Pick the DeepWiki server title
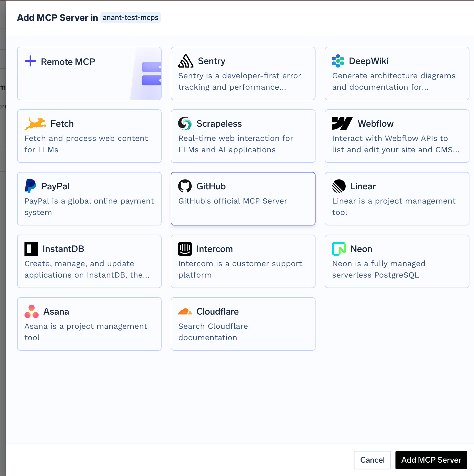The image size is (474, 476). click(369, 61)
